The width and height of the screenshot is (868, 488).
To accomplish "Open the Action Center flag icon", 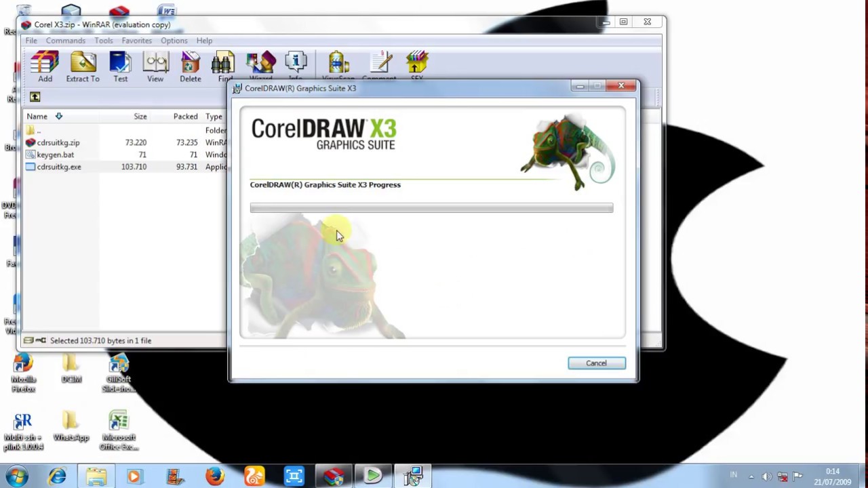I will coord(798,476).
